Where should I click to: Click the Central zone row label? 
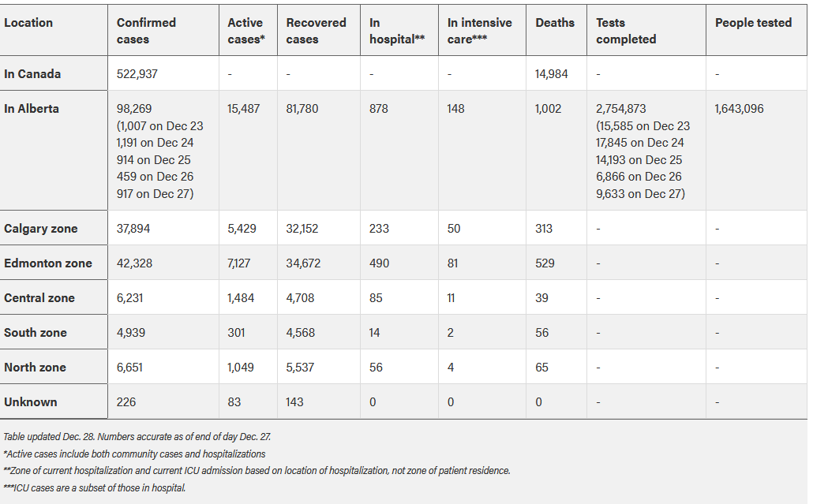click(x=39, y=298)
